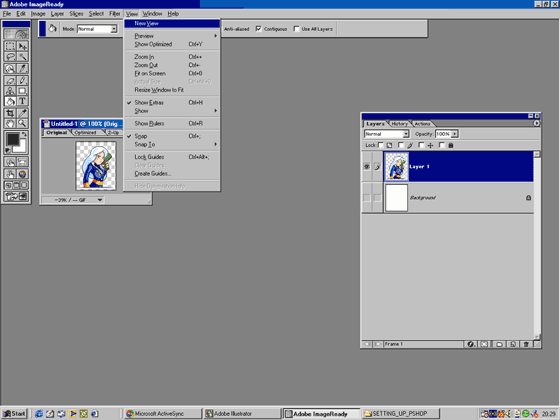Open the Filter menu

[x=115, y=14]
